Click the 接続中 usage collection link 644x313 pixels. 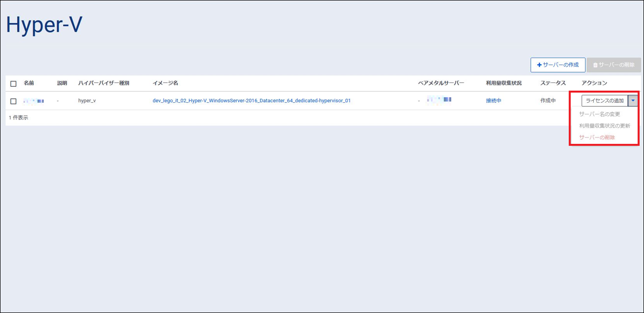click(x=493, y=101)
